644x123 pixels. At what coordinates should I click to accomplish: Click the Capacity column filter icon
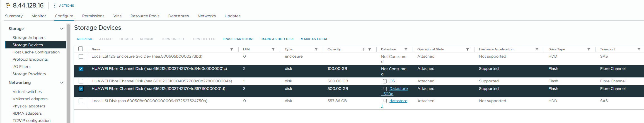click(370, 50)
